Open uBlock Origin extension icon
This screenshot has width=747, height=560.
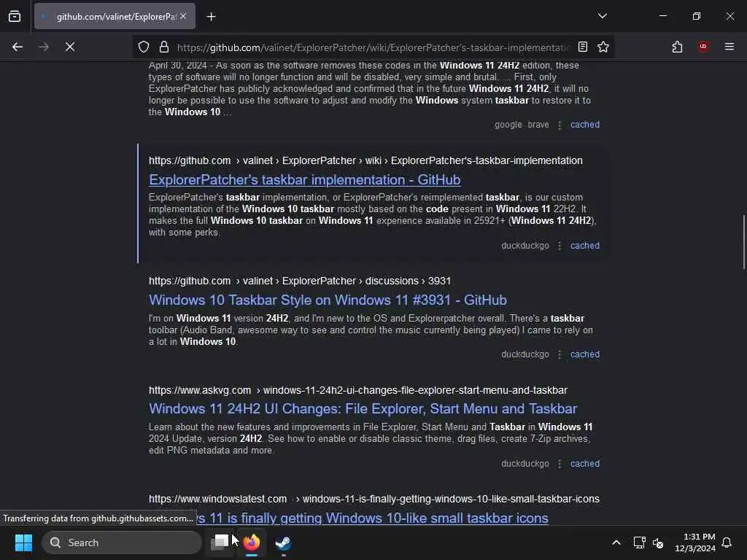coord(703,47)
